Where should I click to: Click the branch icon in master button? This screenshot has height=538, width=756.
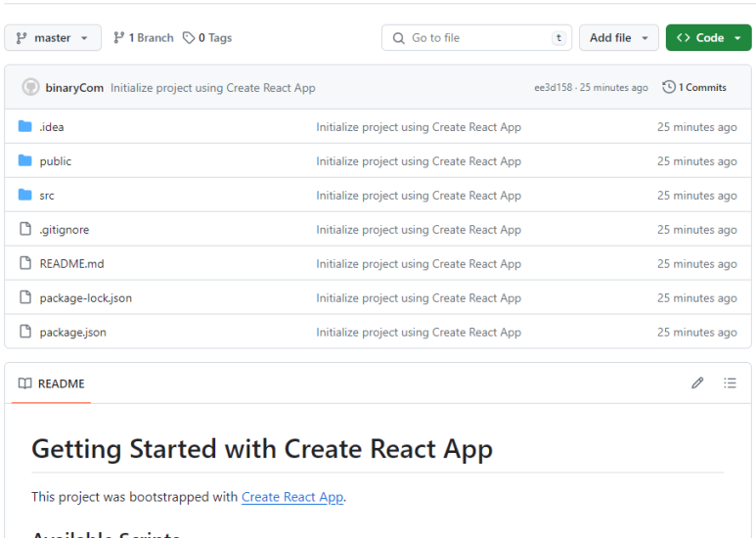click(x=22, y=37)
